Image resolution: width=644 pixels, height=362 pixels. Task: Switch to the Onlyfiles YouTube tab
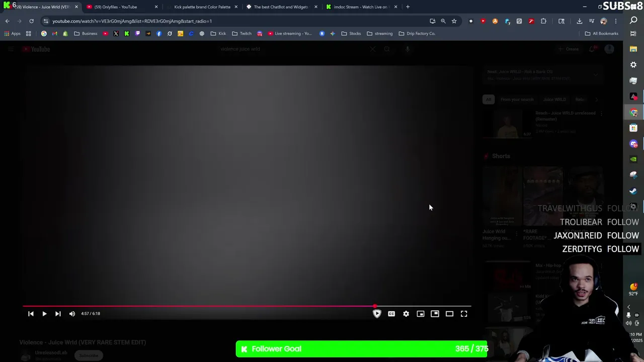pyautogui.click(x=122, y=7)
